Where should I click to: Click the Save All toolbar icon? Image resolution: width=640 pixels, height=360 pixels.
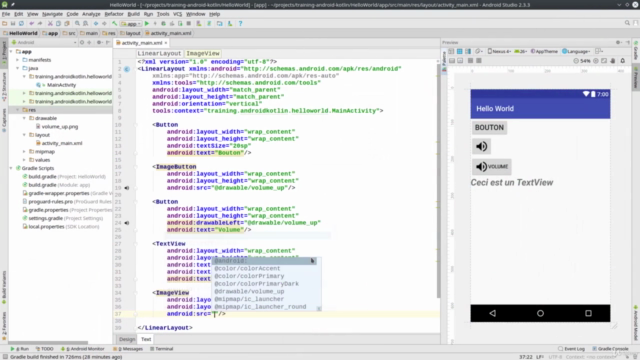pyautogui.click(x=13, y=24)
